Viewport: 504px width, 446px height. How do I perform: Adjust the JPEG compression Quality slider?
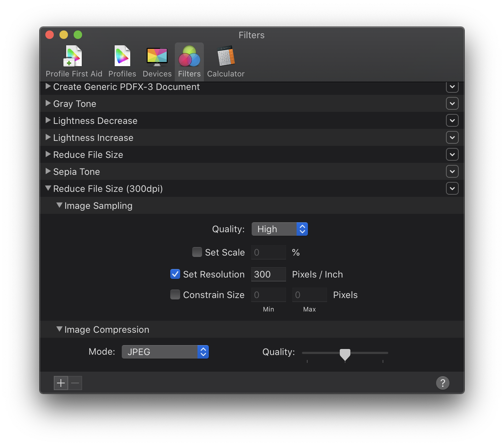click(345, 354)
